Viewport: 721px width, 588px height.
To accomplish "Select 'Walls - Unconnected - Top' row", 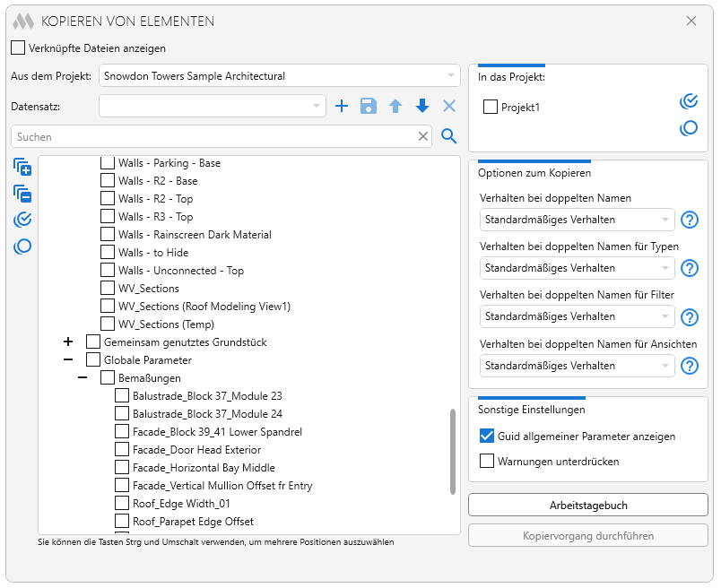I will [181, 271].
